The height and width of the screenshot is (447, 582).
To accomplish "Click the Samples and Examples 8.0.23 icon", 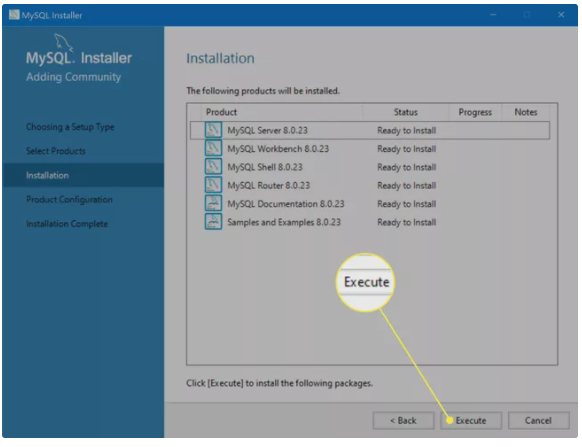I will coord(213,222).
